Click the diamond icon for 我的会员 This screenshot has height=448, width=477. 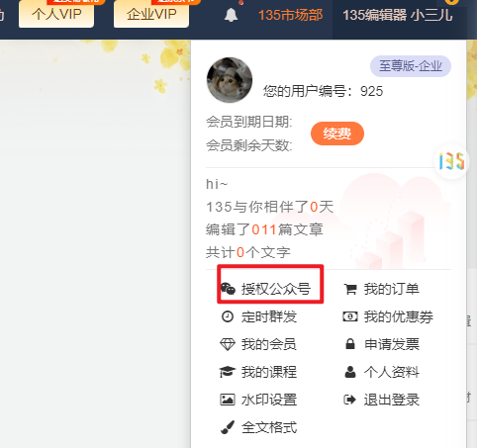tap(228, 344)
